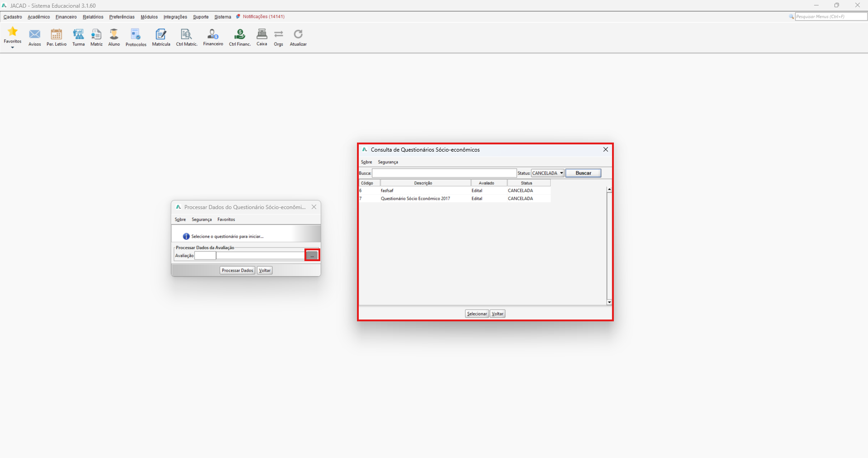Click the Selecionar button
The image size is (868, 458).
477,314
